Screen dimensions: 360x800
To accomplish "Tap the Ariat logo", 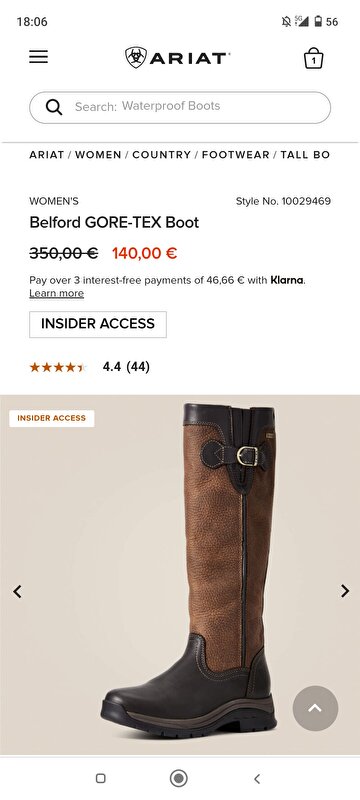I will pyautogui.click(x=177, y=58).
